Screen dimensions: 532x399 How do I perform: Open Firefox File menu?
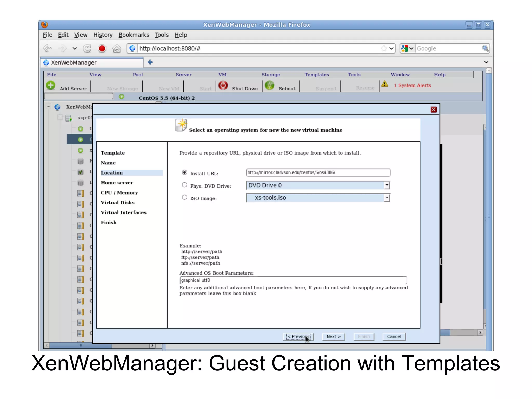coord(48,35)
